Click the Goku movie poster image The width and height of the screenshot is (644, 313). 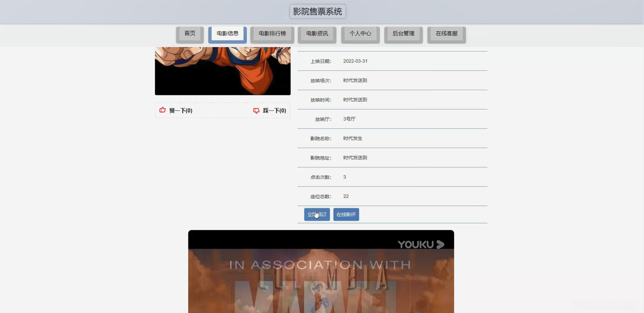223,71
